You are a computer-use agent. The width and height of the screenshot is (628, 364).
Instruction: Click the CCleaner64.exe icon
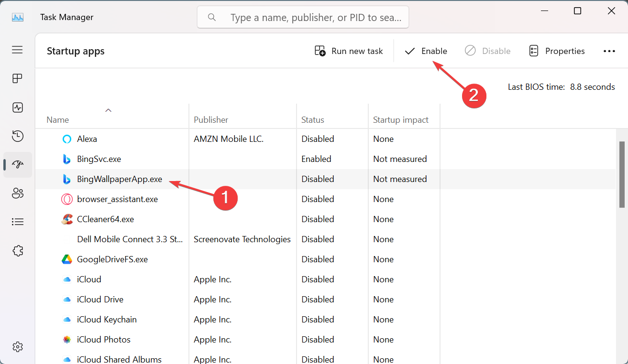click(66, 219)
